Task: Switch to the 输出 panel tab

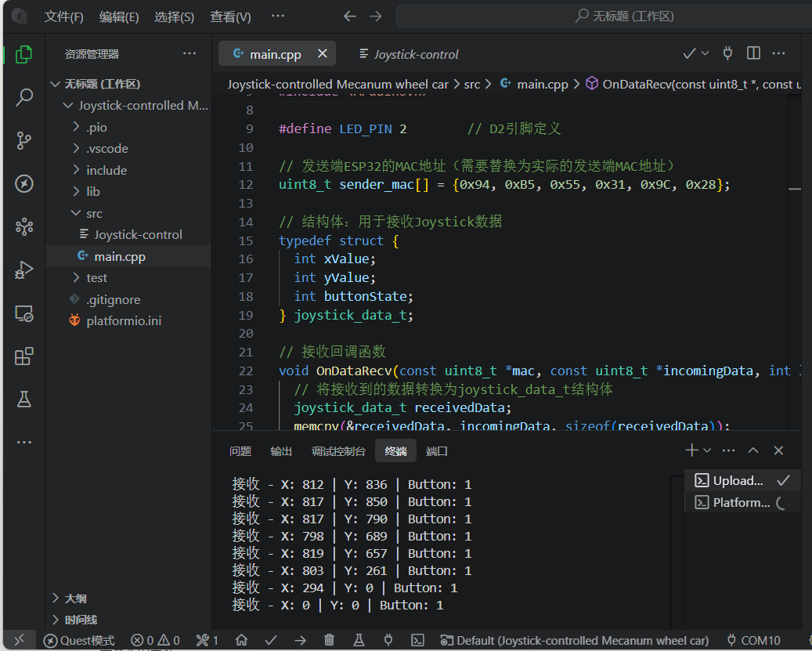Action: [x=281, y=451]
